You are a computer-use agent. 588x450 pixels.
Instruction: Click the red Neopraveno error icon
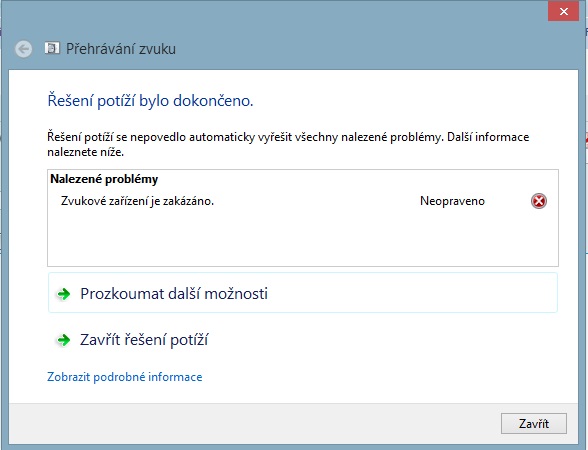point(538,201)
